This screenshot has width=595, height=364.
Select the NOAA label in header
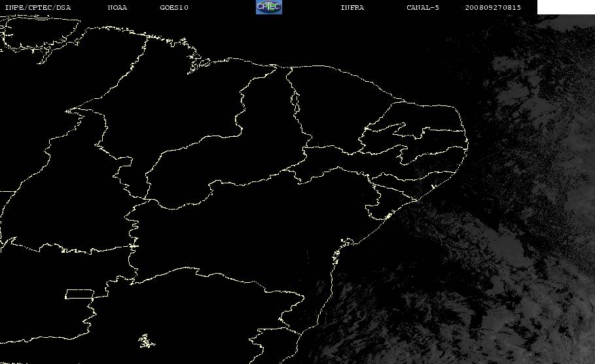click(117, 7)
